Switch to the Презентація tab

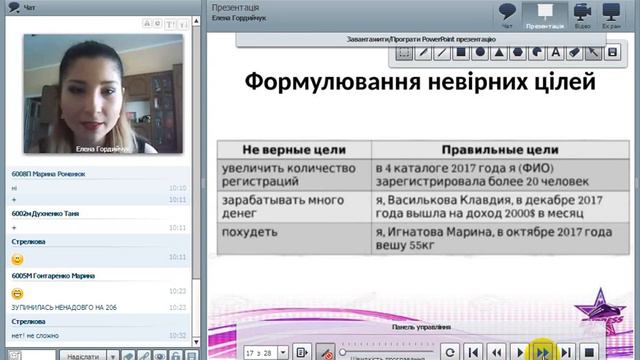coord(545,16)
